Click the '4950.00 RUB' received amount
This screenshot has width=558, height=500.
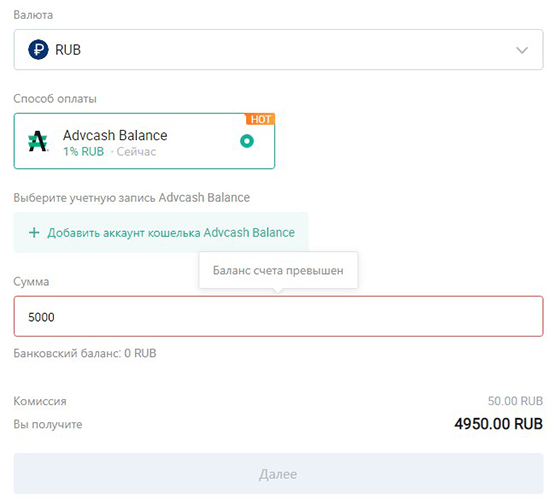tap(499, 424)
